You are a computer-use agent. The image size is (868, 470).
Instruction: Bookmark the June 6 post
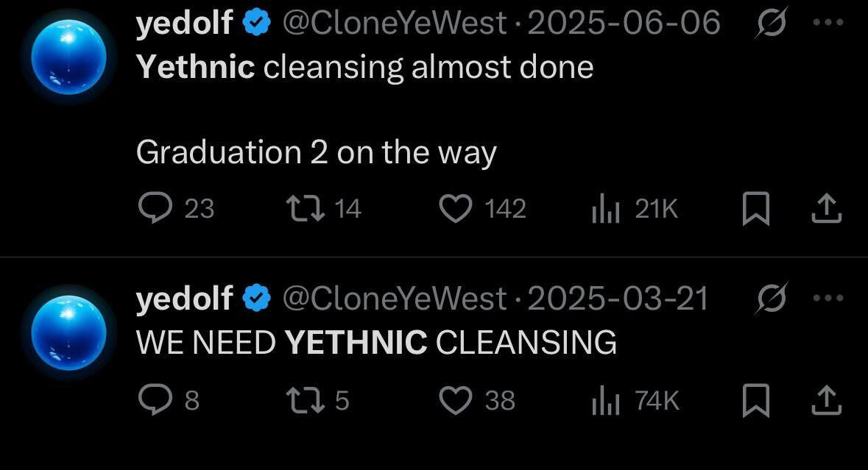tap(755, 210)
